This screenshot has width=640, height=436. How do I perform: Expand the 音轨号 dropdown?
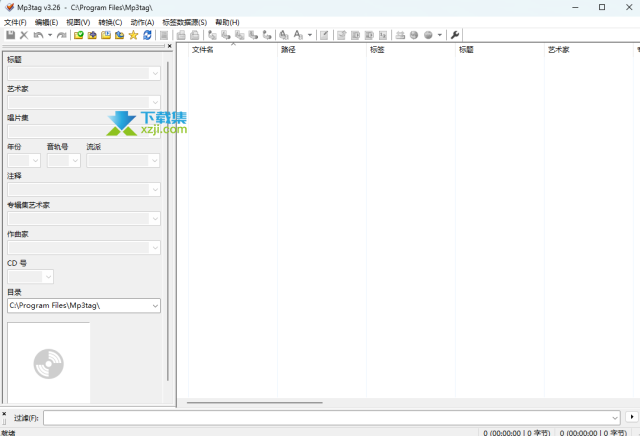tap(75, 160)
